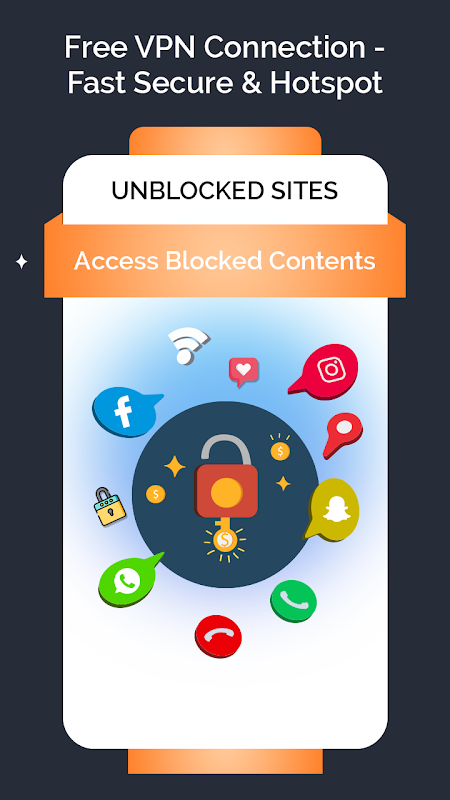Click the dollar coin left of padlock

click(x=156, y=494)
